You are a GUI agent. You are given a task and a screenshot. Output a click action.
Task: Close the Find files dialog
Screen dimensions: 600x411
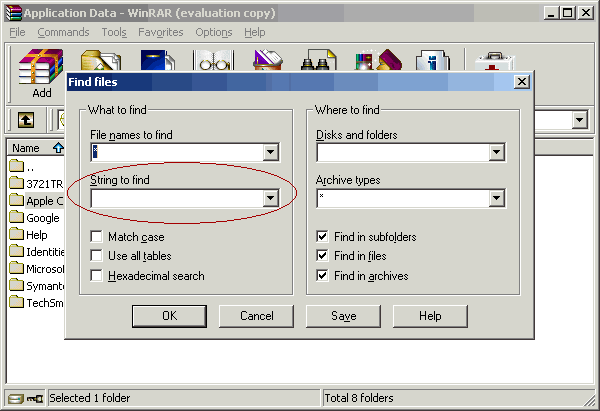tap(522, 82)
